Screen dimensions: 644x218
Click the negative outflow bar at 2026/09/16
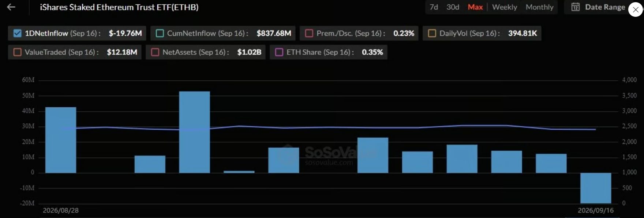596,188
